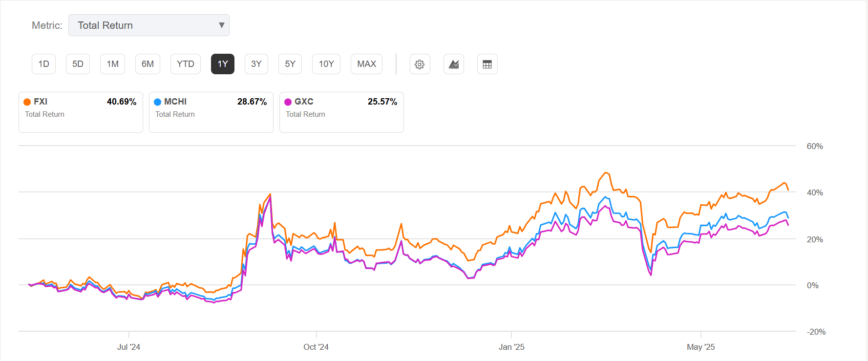Click the data table view icon

(x=487, y=64)
